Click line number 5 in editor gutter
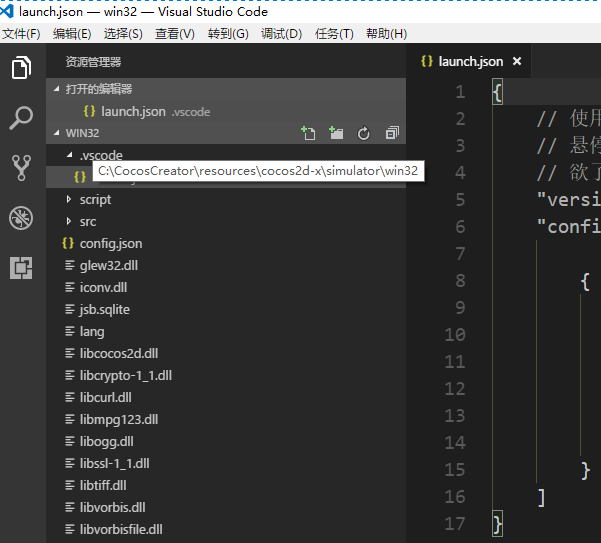The width and height of the screenshot is (601, 543). pos(460,200)
